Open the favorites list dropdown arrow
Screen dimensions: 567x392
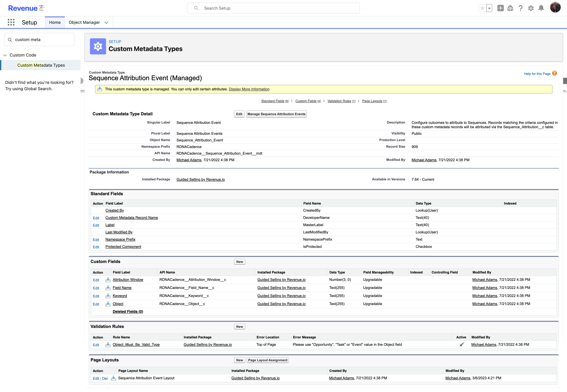tap(490, 8)
